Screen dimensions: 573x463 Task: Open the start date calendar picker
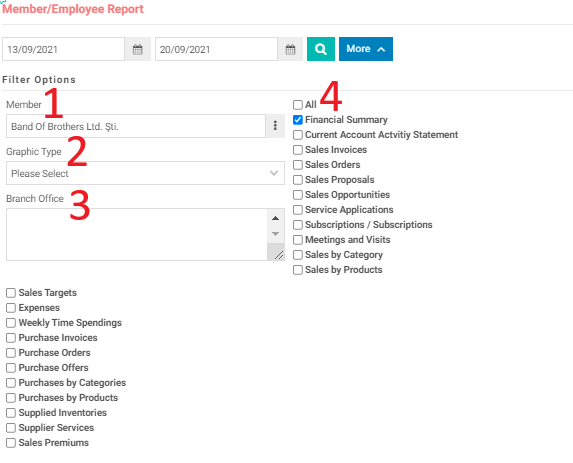137,49
